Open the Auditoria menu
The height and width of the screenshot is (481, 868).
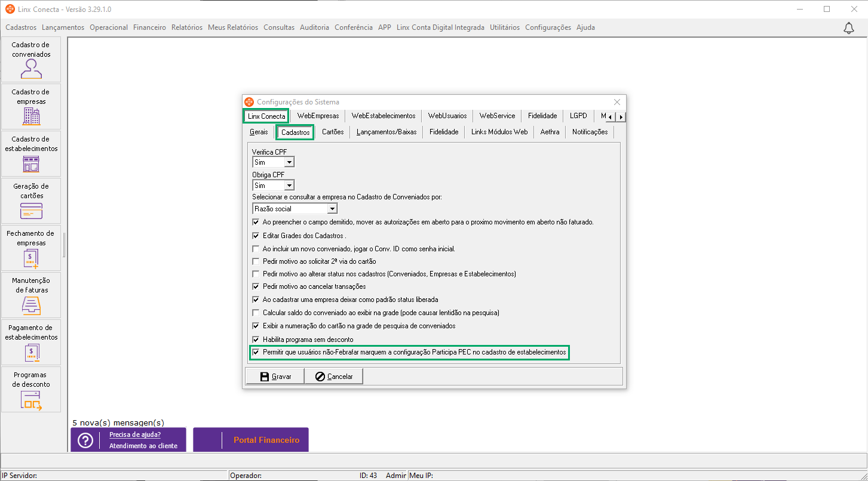[x=315, y=27]
